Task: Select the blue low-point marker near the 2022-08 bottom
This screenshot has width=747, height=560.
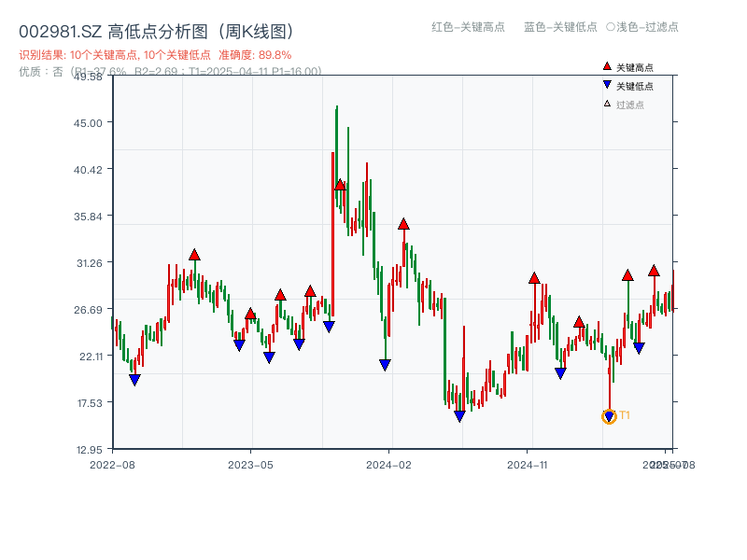Action: 135,377
